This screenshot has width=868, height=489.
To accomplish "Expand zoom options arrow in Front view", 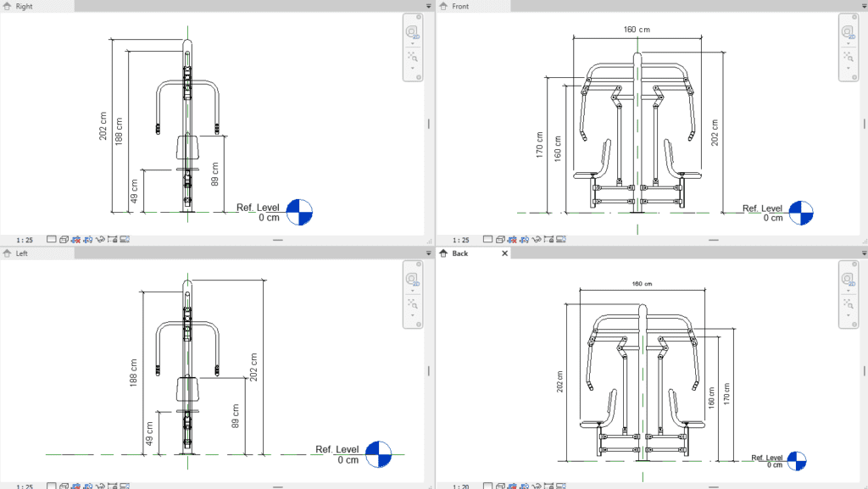I will click(848, 68).
